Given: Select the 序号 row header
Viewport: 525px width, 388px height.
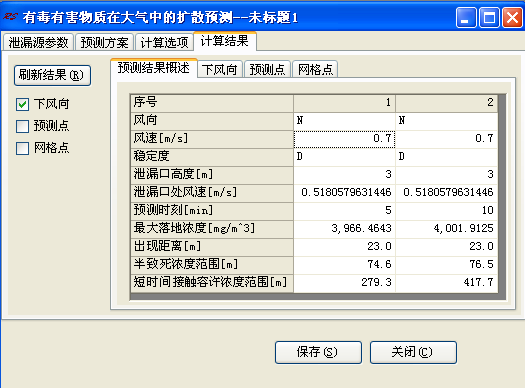Looking at the screenshot, I should [212, 103].
